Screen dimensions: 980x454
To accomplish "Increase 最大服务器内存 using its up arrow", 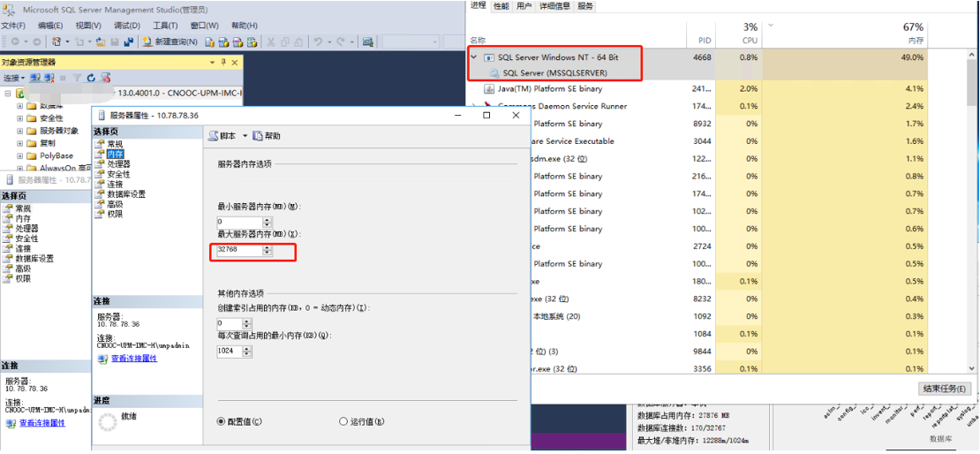I will click(x=268, y=247).
